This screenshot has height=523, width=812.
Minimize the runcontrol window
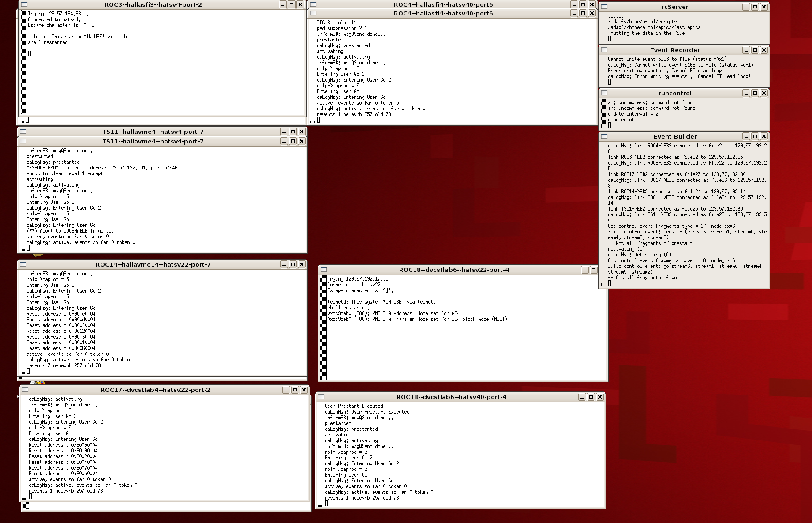tap(746, 93)
